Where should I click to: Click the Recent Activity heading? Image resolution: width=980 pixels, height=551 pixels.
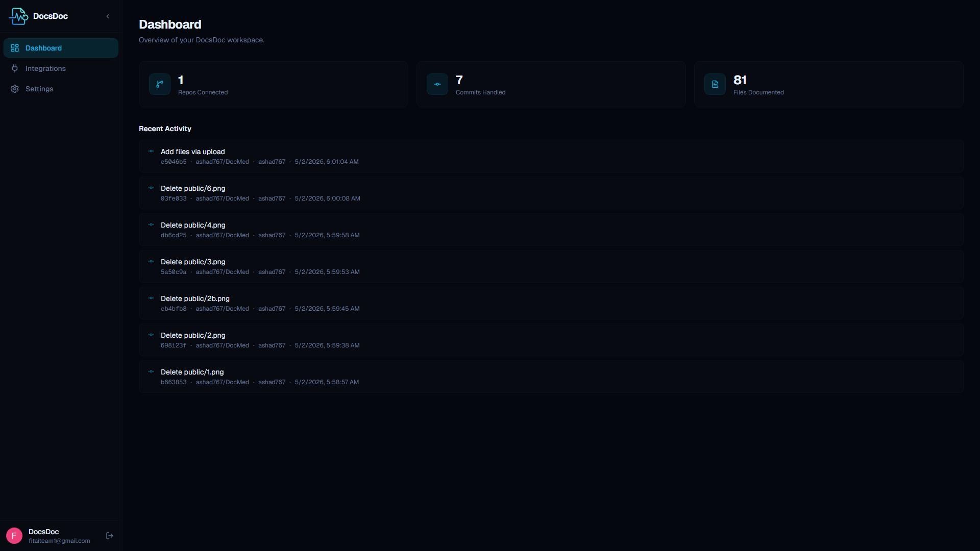point(165,129)
